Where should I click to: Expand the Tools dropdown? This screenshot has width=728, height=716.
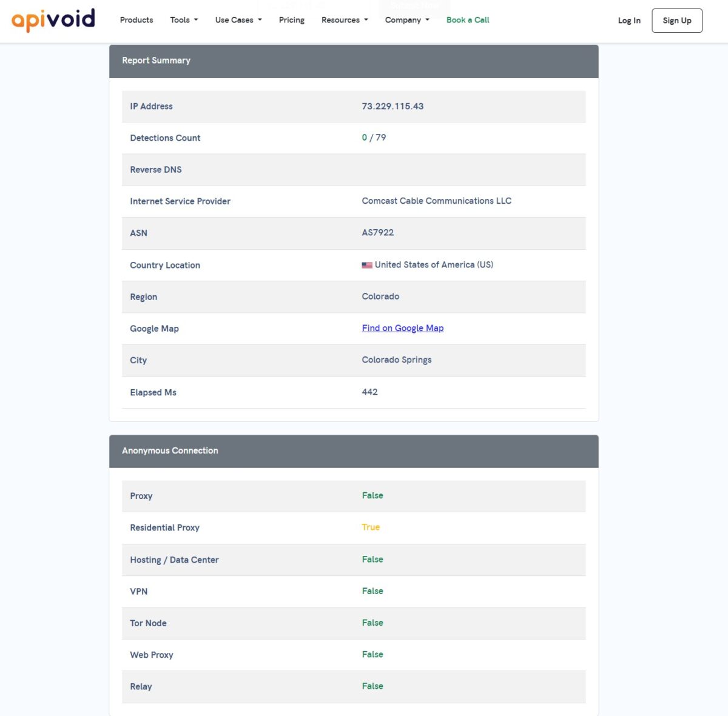click(x=184, y=20)
